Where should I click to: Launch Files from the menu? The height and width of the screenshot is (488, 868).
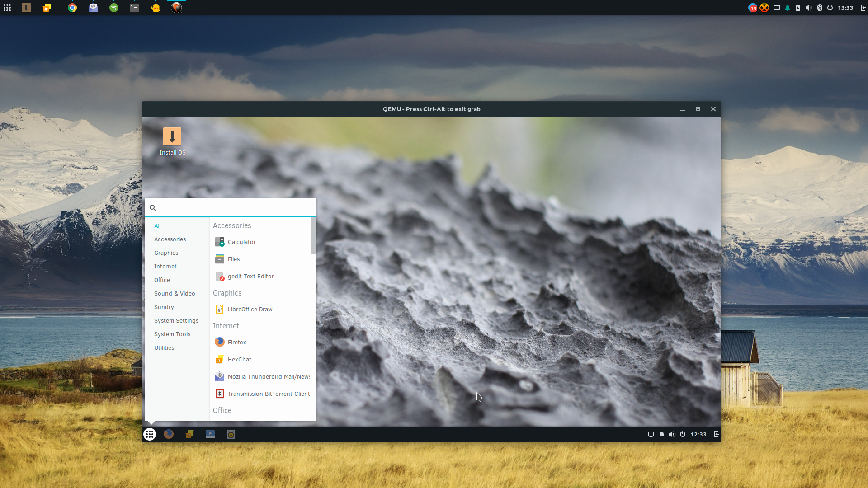tap(260, 259)
